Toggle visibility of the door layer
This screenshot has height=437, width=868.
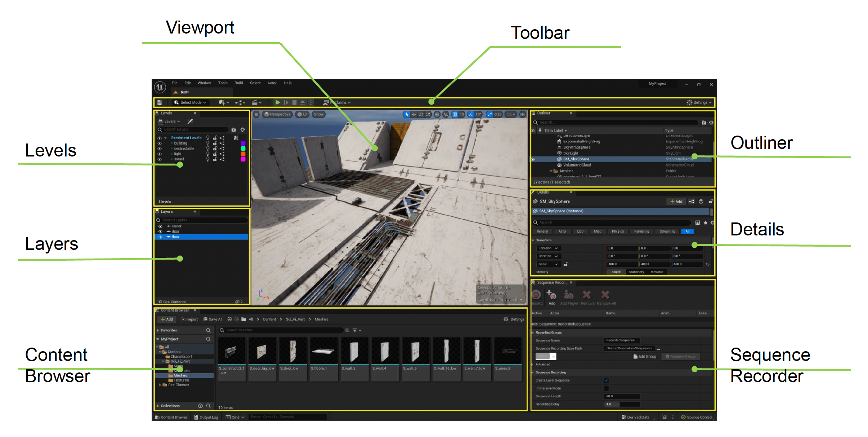160,231
